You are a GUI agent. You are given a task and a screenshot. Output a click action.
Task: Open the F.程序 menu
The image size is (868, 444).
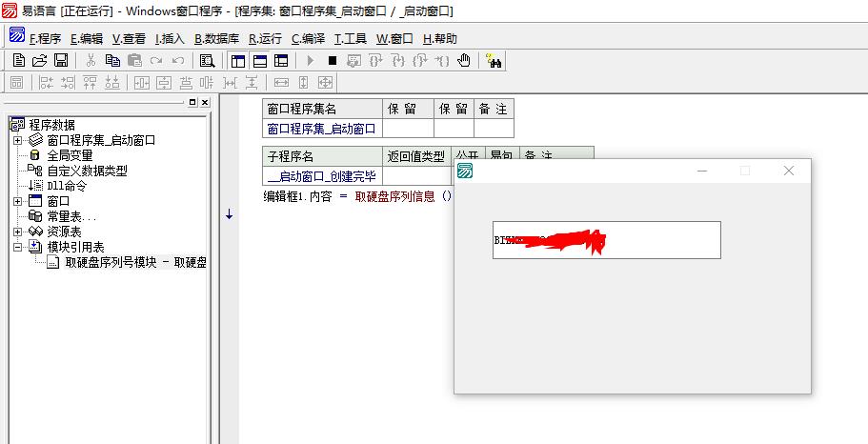(x=45, y=39)
